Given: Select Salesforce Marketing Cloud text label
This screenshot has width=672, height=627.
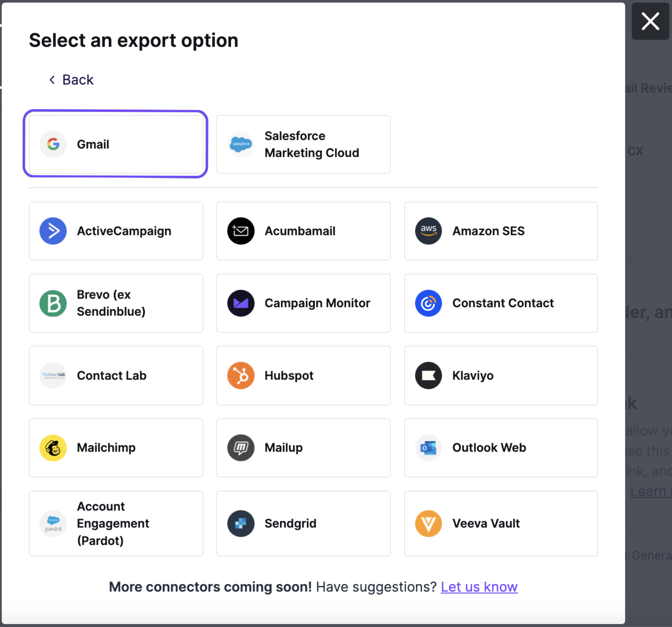Looking at the screenshot, I should click(x=311, y=144).
